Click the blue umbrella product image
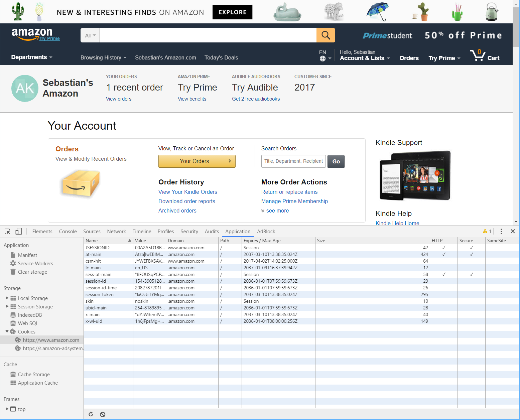The width and height of the screenshot is (520, 420). coord(378,12)
